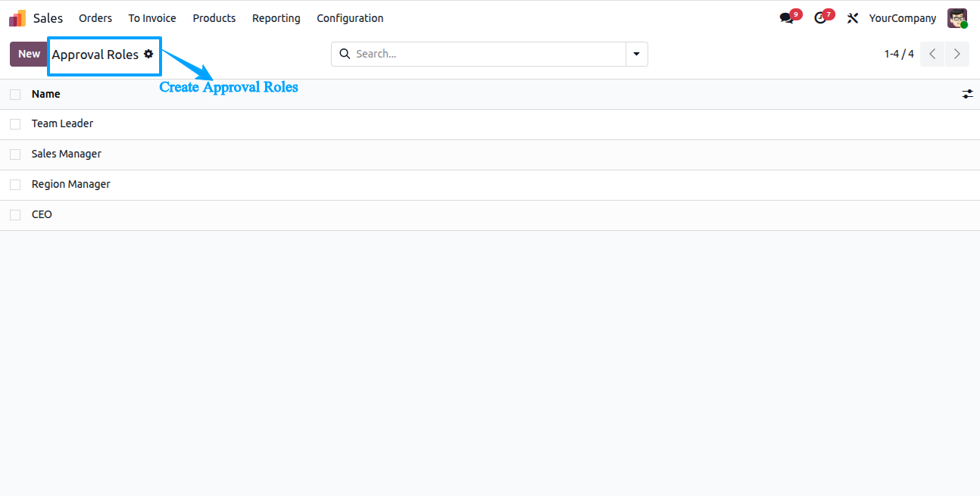Open the Orders menu
This screenshot has width=980, height=496.
95,18
